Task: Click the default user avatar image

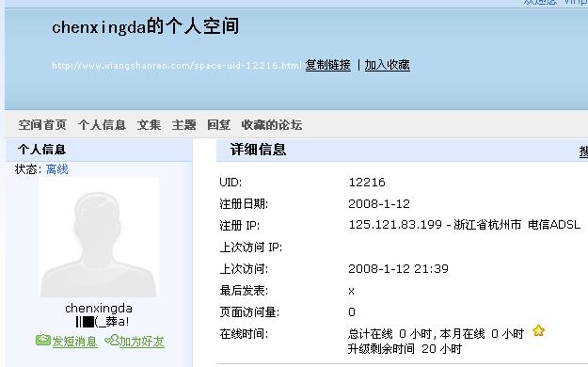Action: coord(99,237)
